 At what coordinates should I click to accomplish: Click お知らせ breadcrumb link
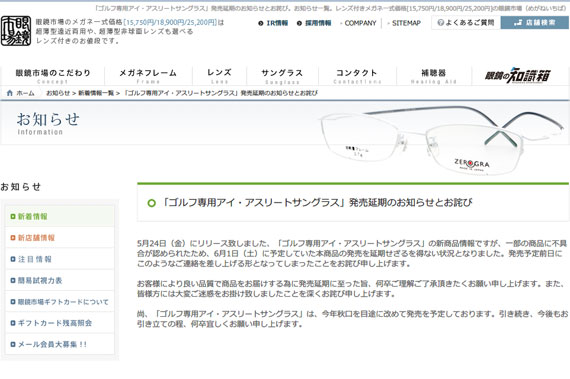[58, 93]
